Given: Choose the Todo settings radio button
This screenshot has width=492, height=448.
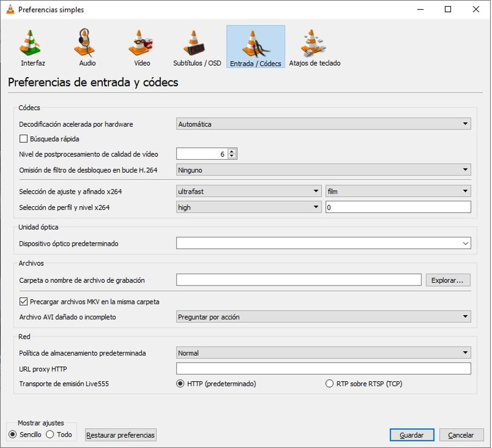Looking at the screenshot, I should tap(50, 435).
